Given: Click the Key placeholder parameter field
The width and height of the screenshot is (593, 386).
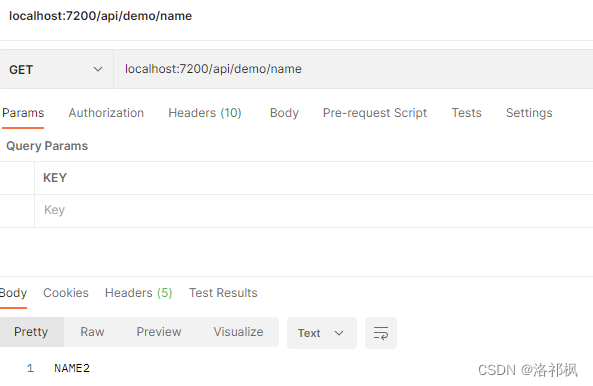Looking at the screenshot, I should coord(314,210).
